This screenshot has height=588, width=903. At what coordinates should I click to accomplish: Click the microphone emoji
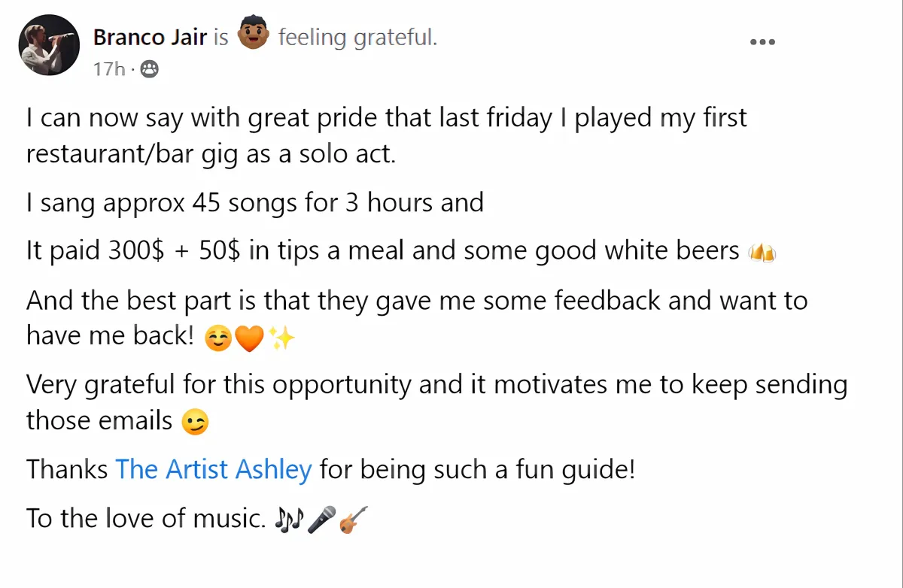click(322, 519)
